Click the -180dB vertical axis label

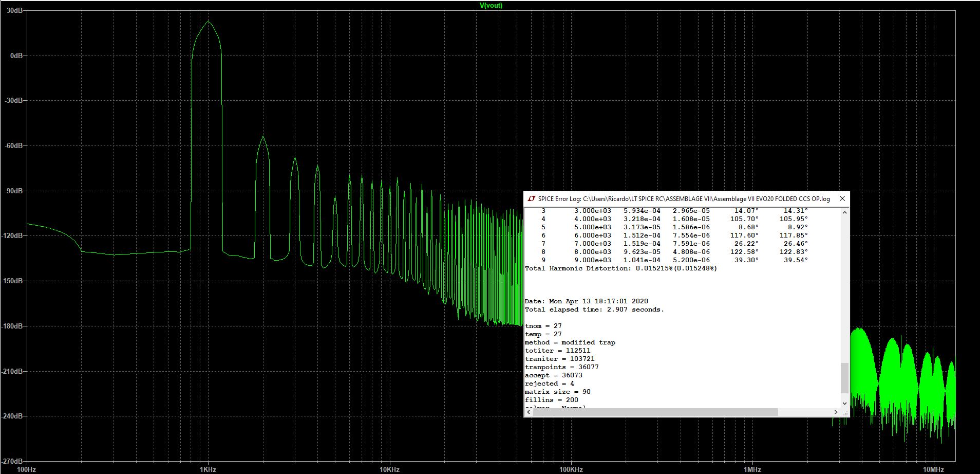point(12,326)
